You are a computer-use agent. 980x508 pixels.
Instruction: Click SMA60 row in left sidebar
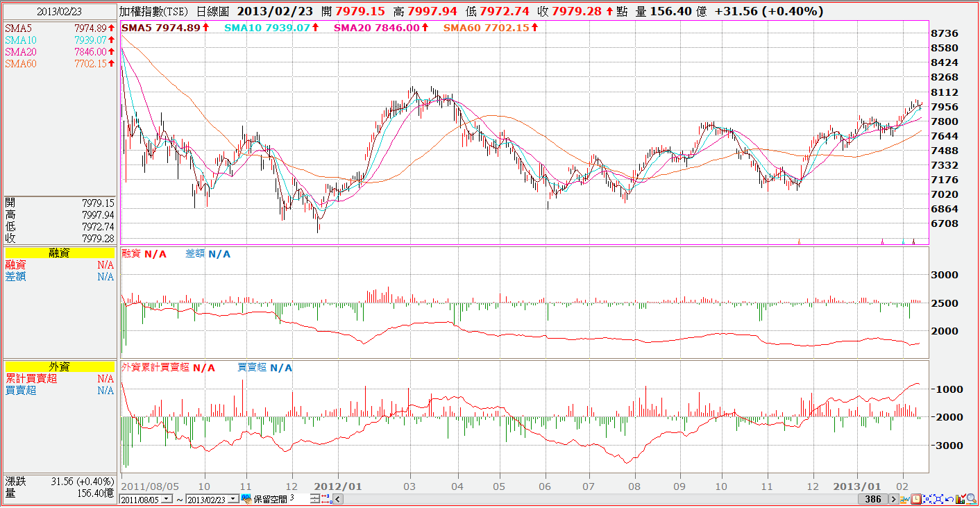point(59,64)
